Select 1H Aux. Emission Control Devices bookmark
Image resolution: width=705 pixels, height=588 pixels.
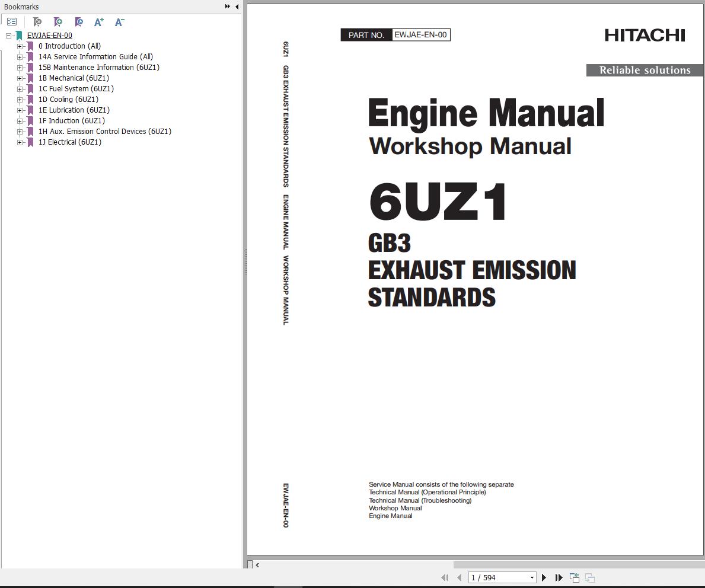(x=105, y=131)
